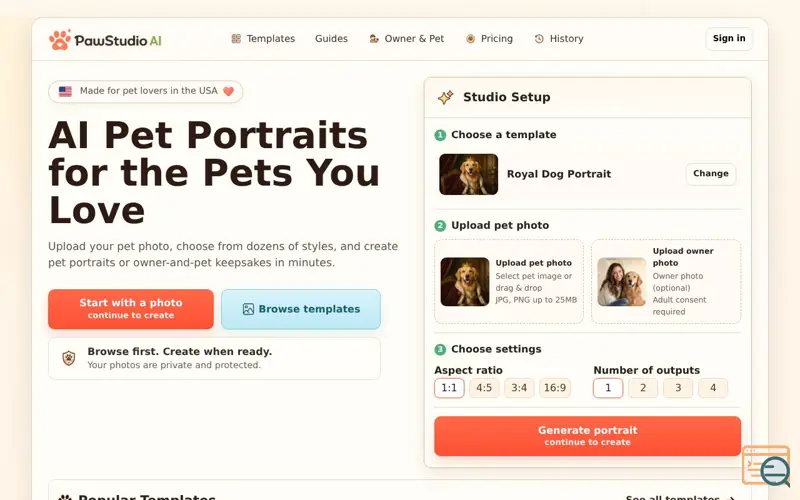Click the image icon in Browse templates
The image size is (800, 500).
click(x=248, y=309)
